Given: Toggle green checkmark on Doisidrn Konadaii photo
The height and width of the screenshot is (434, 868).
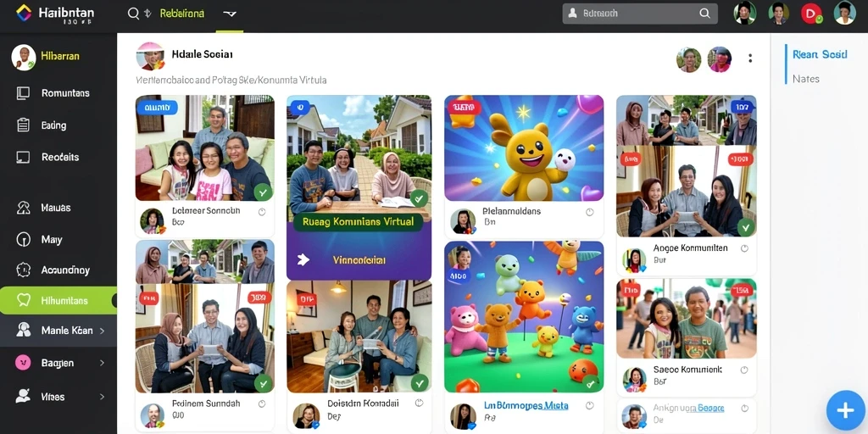Looking at the screenshot, I should (x=419, y=382).
